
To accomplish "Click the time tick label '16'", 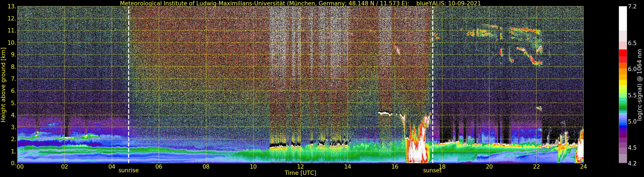I will (395, 166).
